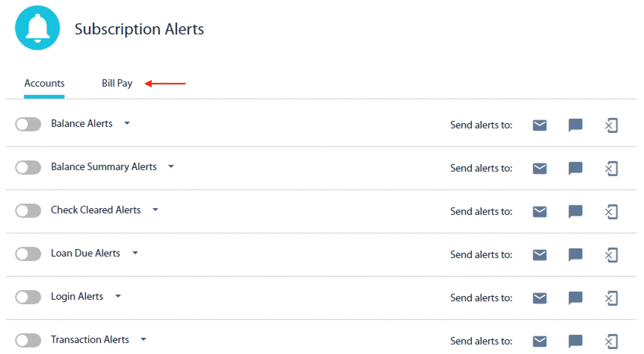
Task: Click the Subscription Alerts heading
Action: pyautogui.click(x=139, y=29)
